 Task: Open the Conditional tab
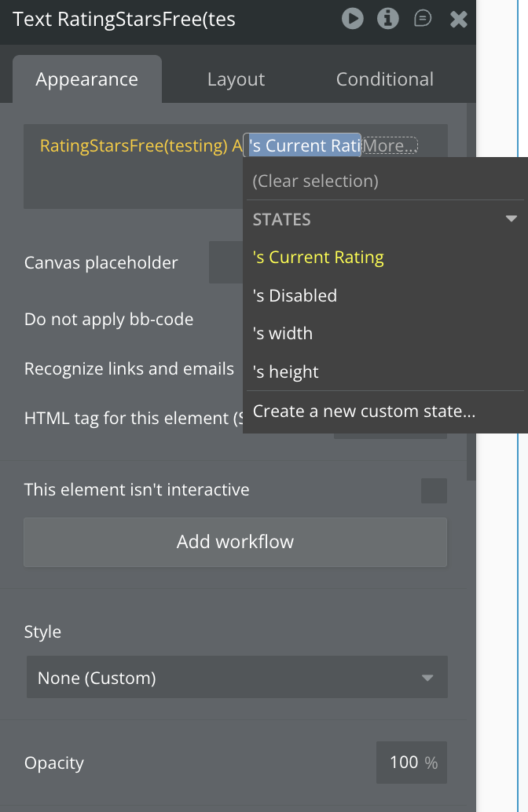tap(384, 79)
